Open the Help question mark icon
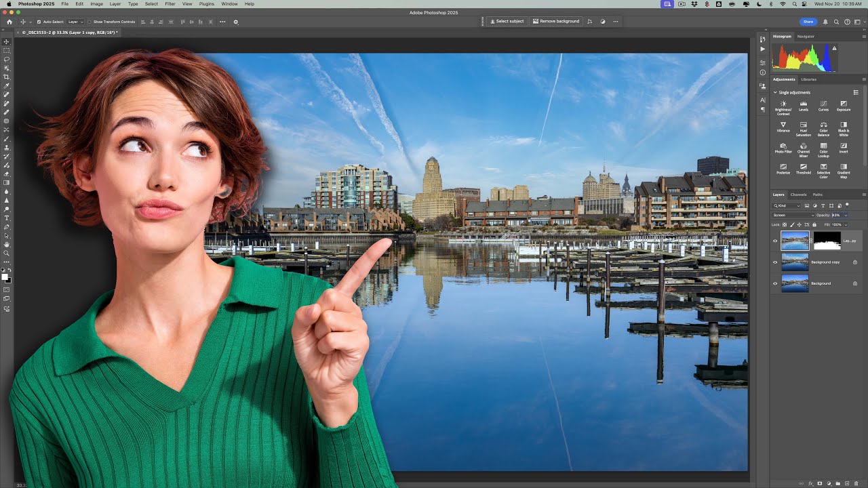The height and width of the screenshot is (488, 868). (x=847, y=22)
